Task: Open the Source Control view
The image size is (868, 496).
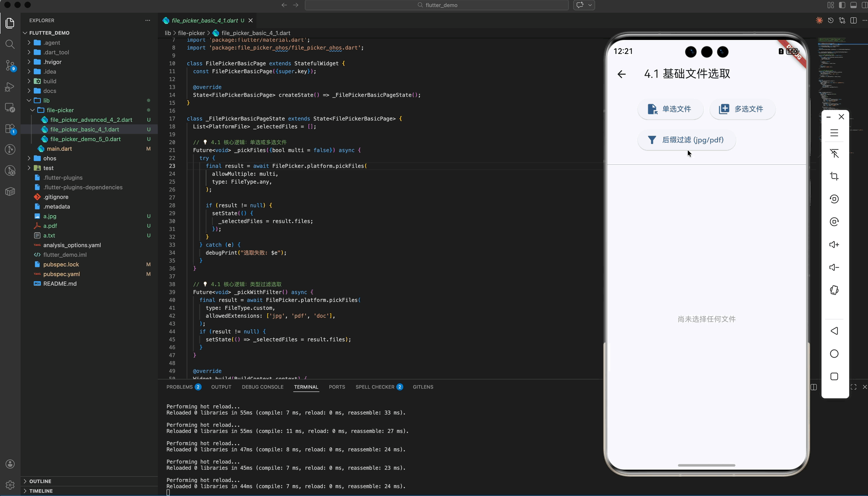Action: coord(10,65)
